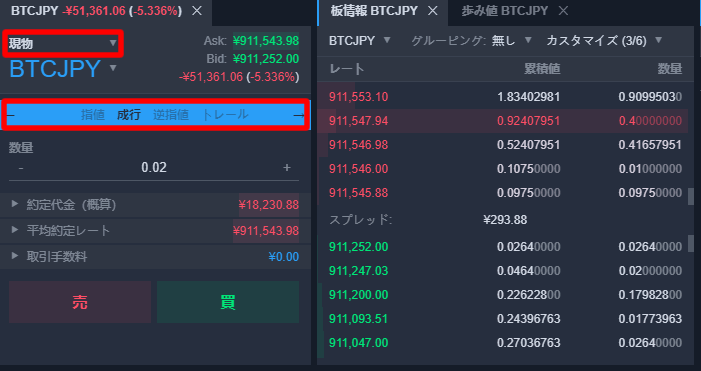Click the red 売 sell button
Viewport: 701px width, 371px height.
(x=80, y=302)
